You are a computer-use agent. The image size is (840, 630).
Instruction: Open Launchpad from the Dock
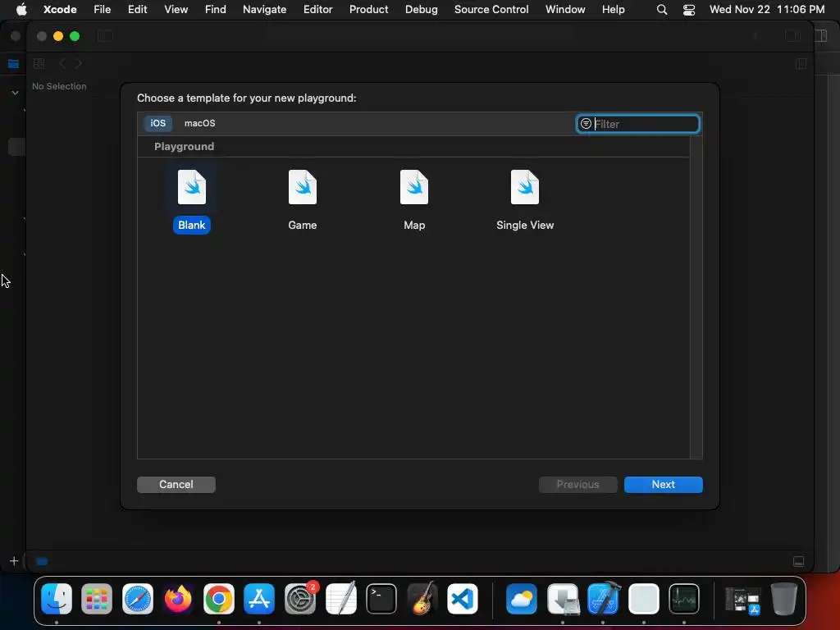(x=97, y=598)
